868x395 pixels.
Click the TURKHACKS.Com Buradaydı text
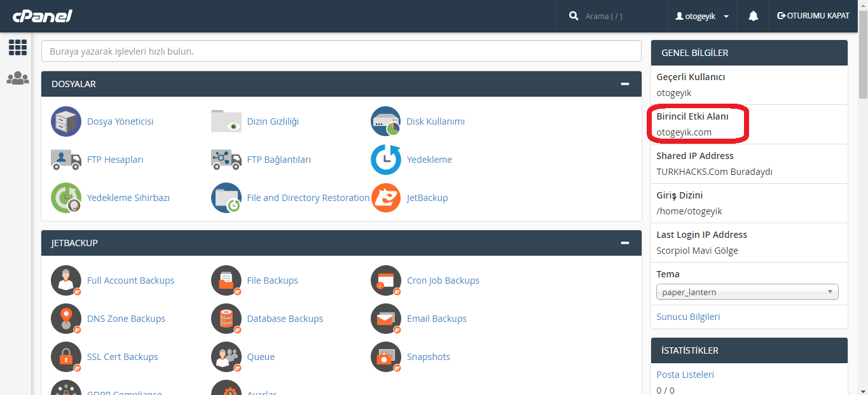714,172
